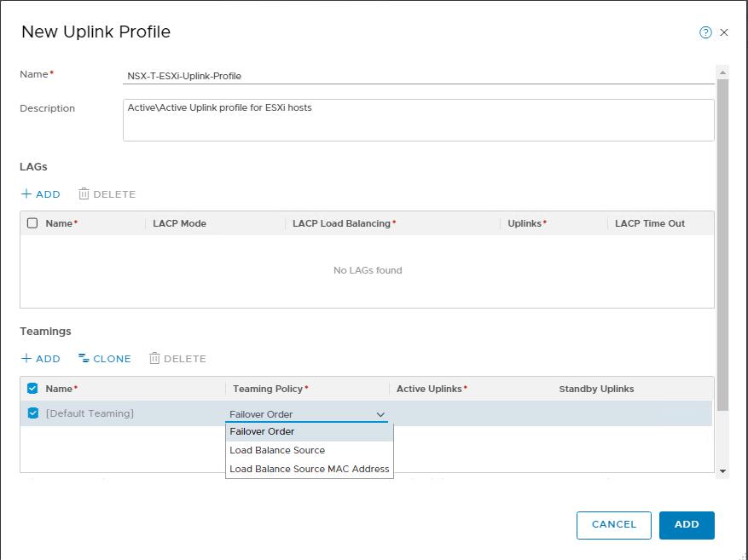Collapse the Teaming Policy dropdown chevron
This screenshot has height=560, width=748.
[380, 414]
